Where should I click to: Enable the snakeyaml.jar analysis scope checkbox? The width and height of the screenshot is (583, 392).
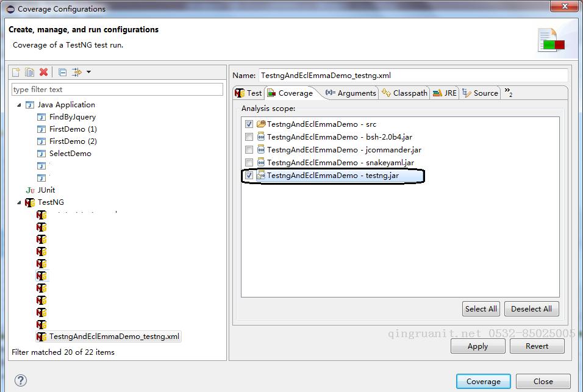coord(249,162)
